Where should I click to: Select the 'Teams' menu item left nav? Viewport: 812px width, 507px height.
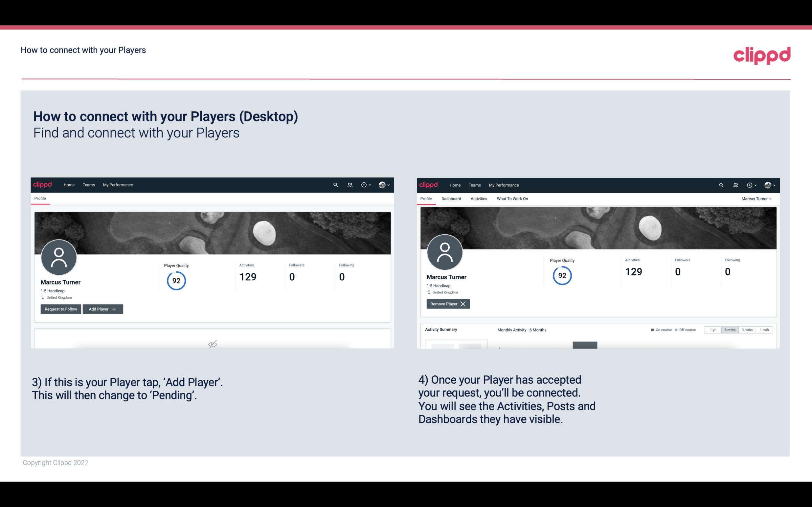pyautogui.click(x=88, y=184)
